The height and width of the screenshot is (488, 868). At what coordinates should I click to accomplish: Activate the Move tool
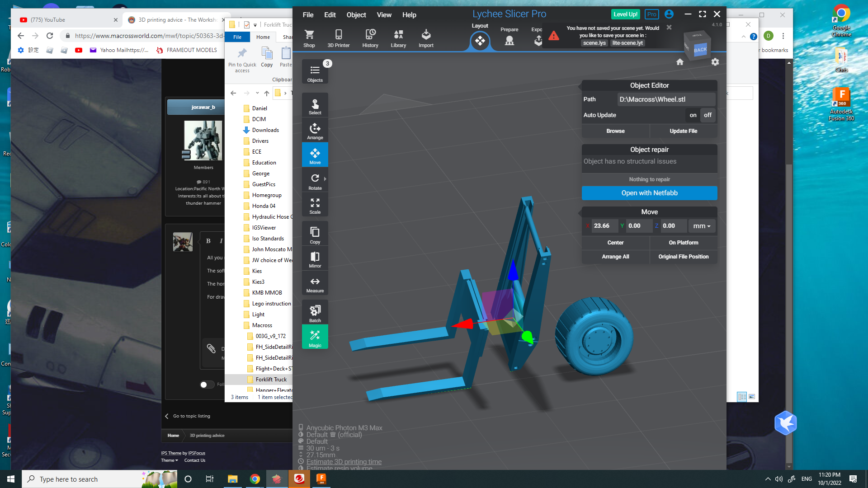coord(315,156)
